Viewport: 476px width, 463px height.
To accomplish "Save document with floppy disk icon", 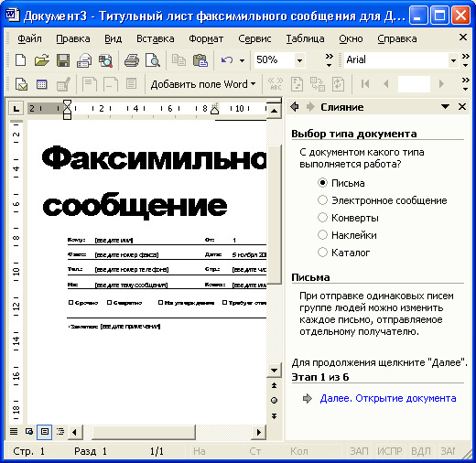I will coord(63,60).
